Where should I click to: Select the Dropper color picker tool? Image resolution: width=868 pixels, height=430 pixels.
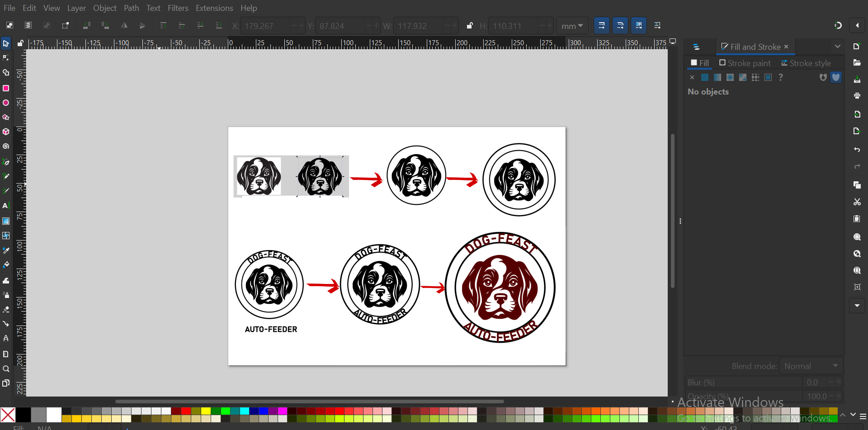point(6,250)
